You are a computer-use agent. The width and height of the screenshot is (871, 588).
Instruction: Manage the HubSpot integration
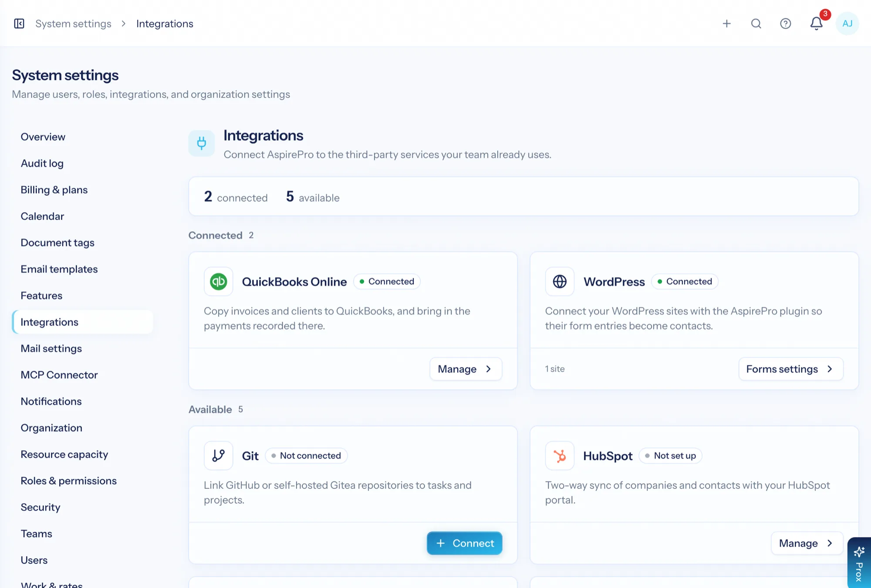[x=807, y=543]
